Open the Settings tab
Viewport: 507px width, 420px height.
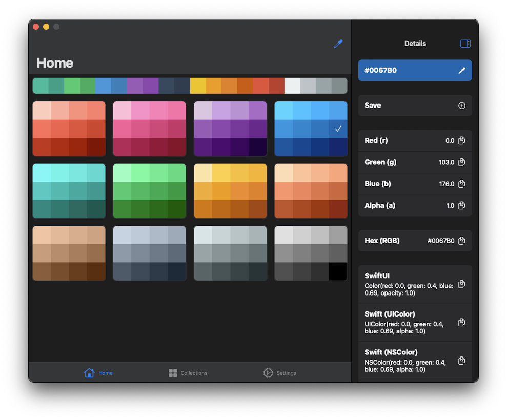click(x=279, y=372)
